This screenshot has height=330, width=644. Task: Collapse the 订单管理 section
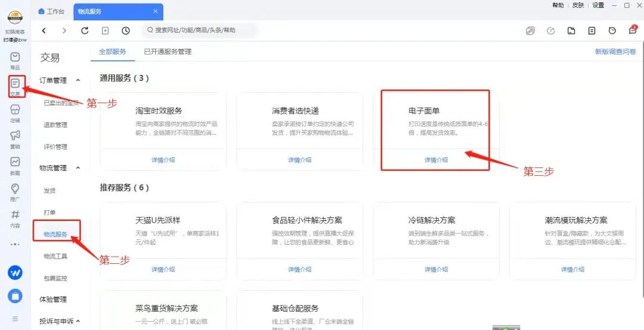click(78, 80)
